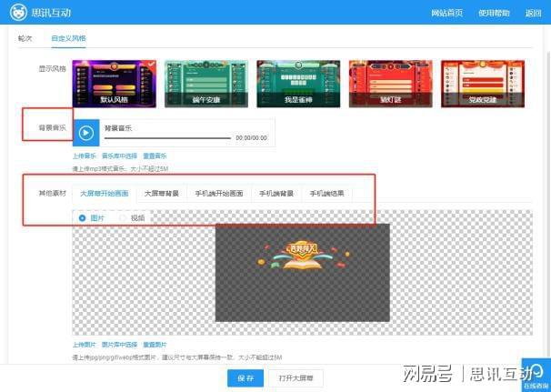Switch to the 手机端结果 tab

click(327, 193)
